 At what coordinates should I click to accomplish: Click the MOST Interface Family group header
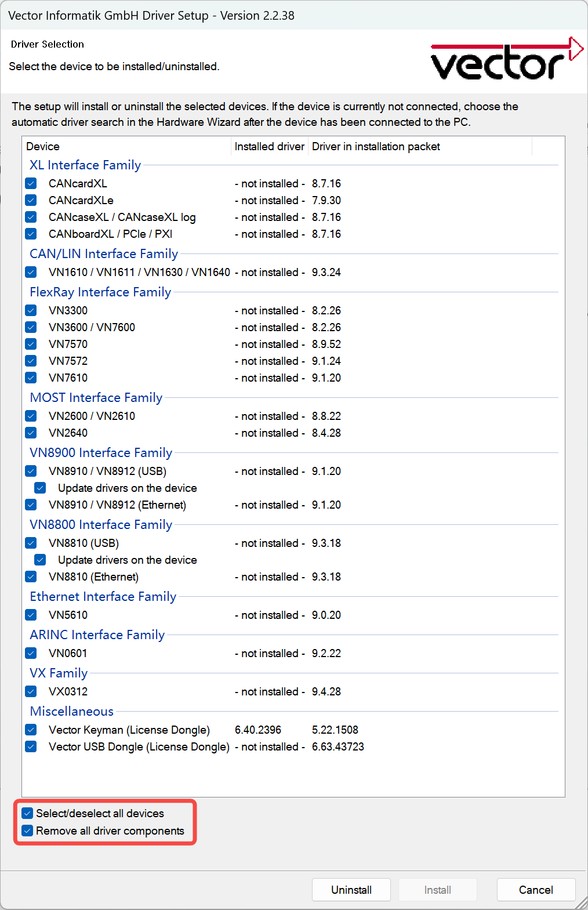click(x=96, y=397)
